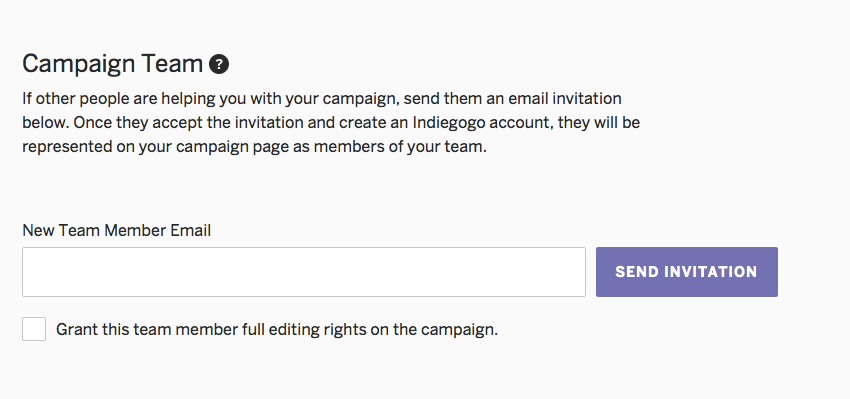Click the phrase 'email invitation' in the description
This screenshot has height=399, width=850.
click(565, 99)
